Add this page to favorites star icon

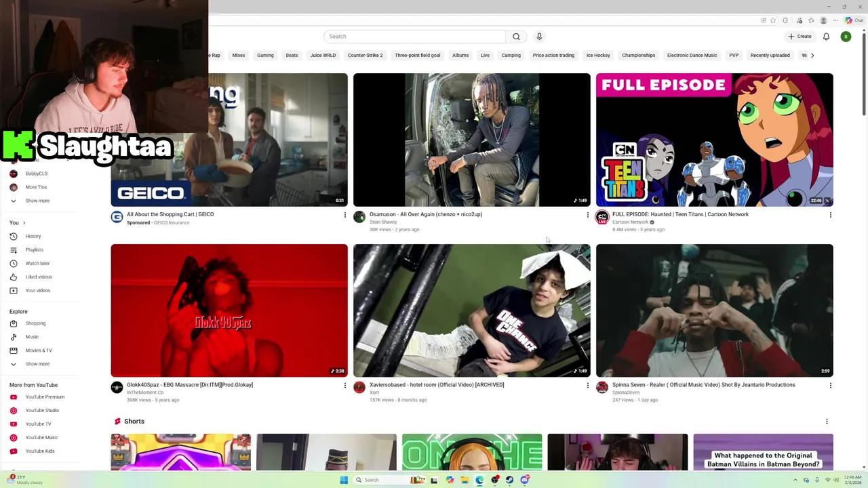pos(772,20)
